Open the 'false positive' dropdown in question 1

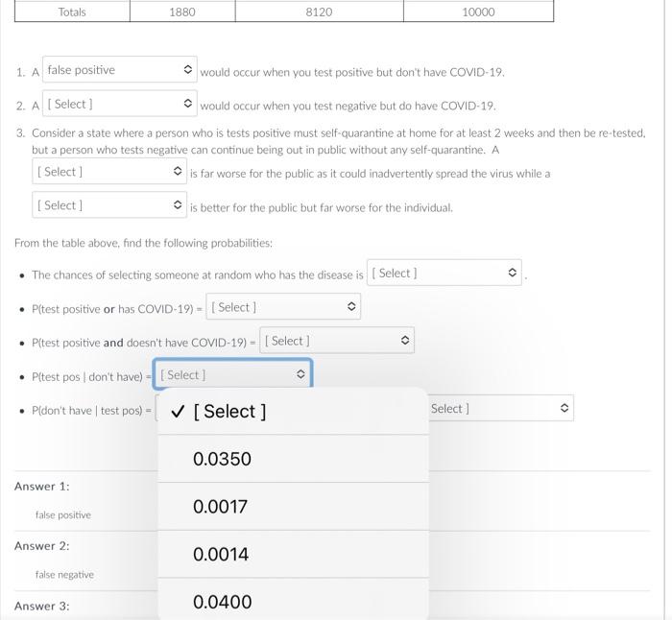click(x=120, y=69)
